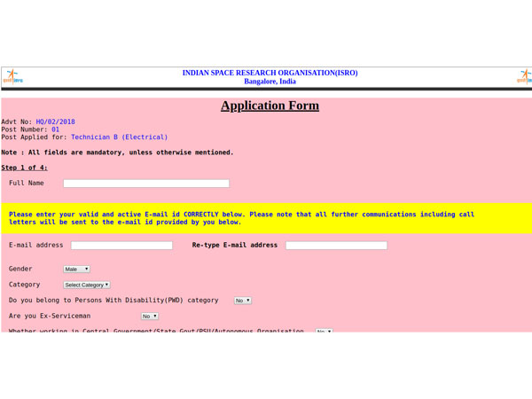Click the Bangalore, India text
Viewport: 532px width, 399px height.
(270, 82)
